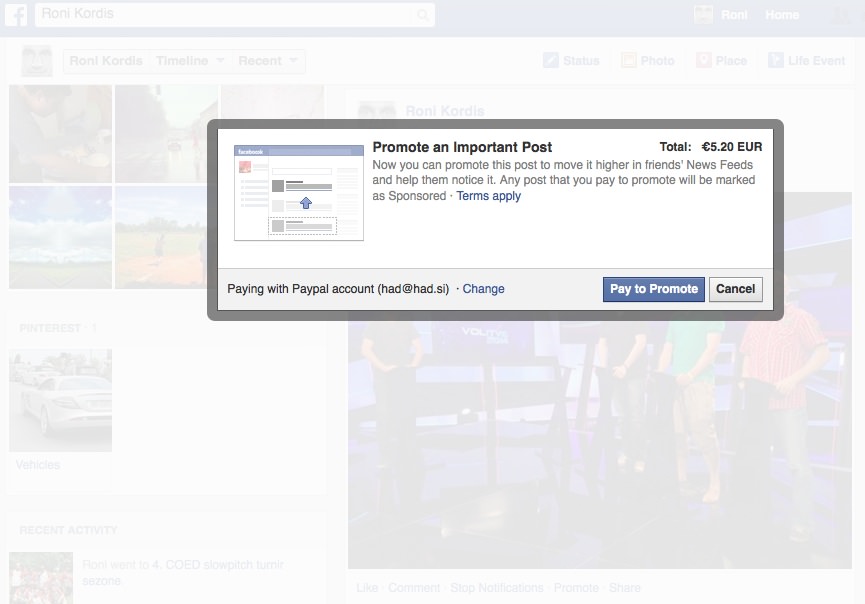The image size is (865, 604).
Task: Click Home in the top navigation
Action: 782,14
